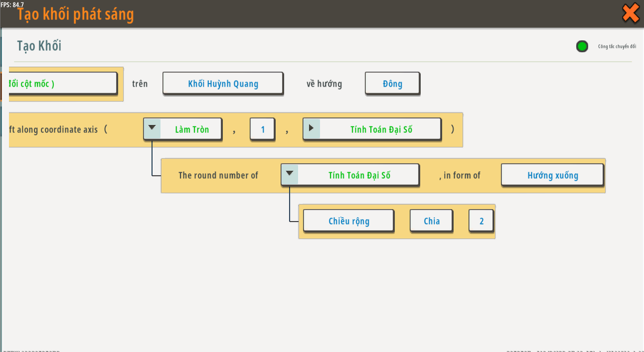Open the Chia operator selector

(x=431, y=221)
